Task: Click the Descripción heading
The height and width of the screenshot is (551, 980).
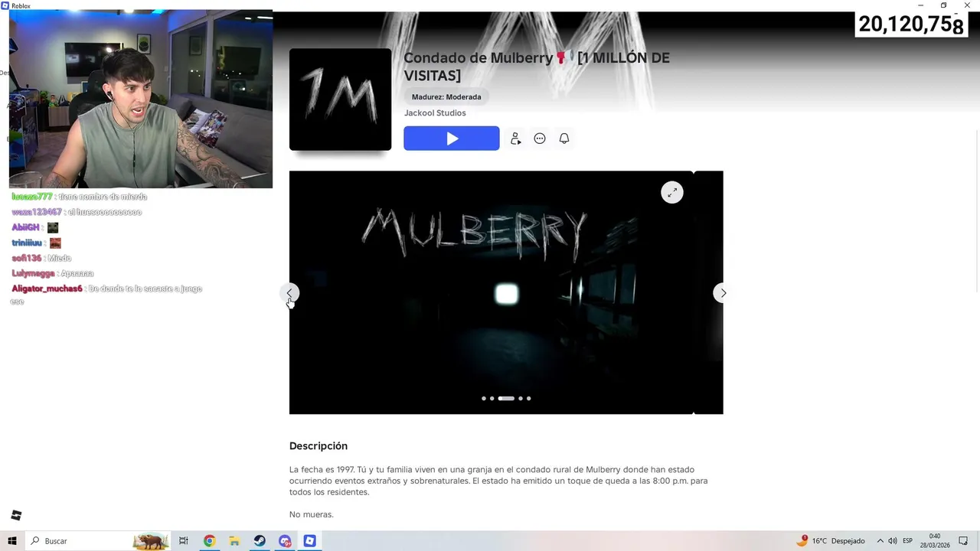Action: (318, 446)
